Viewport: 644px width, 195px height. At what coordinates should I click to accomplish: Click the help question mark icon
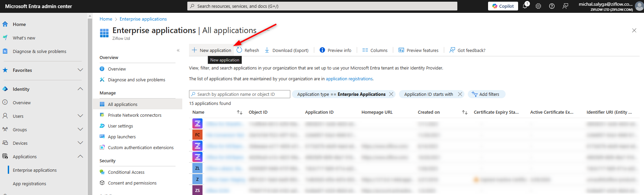(x=552, y=6)
